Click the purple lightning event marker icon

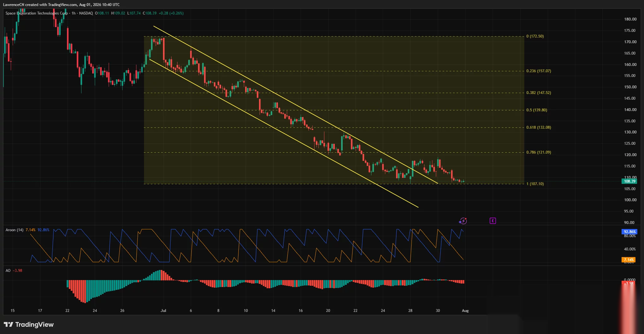pos(463,221)
